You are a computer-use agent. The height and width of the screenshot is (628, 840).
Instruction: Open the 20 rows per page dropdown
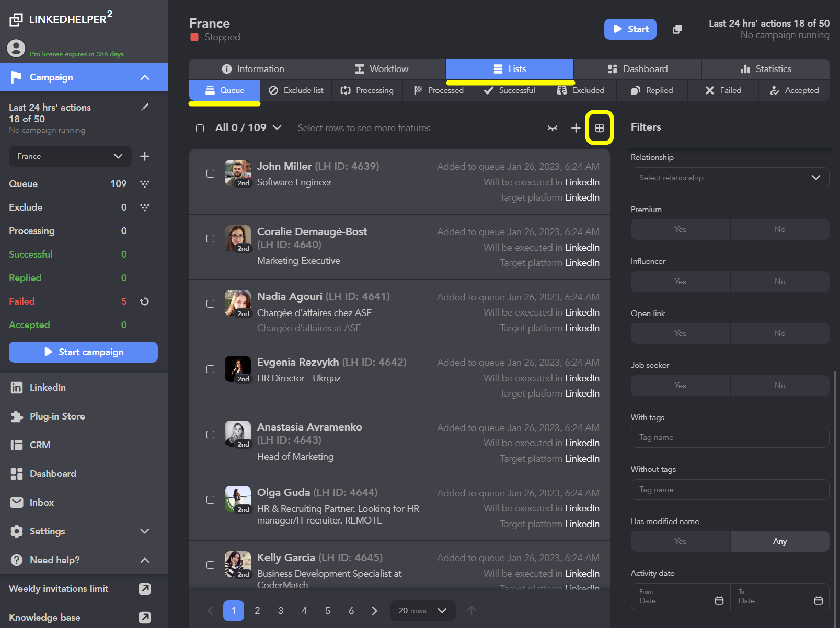coord(423,611)
